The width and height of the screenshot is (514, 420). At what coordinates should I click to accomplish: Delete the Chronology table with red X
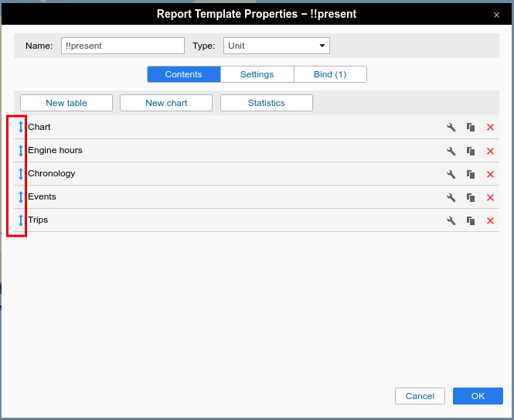click(x=490, y=174)
